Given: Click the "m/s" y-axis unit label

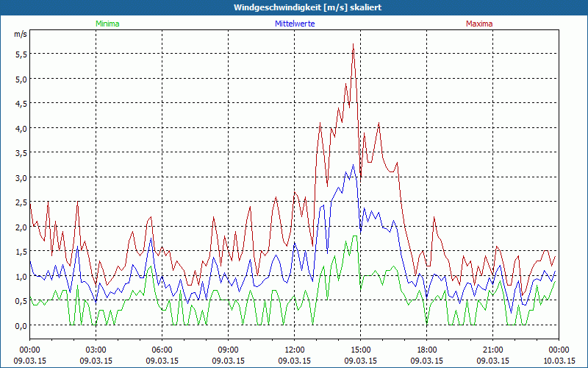Looking at the screenshot, I should pyautogui.click(x=21, y=34).
